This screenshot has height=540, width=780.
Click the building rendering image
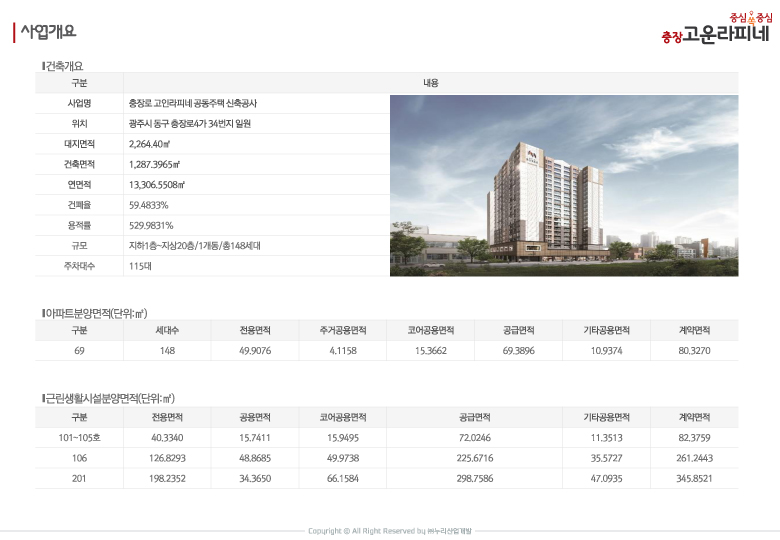tap(564, 185)
